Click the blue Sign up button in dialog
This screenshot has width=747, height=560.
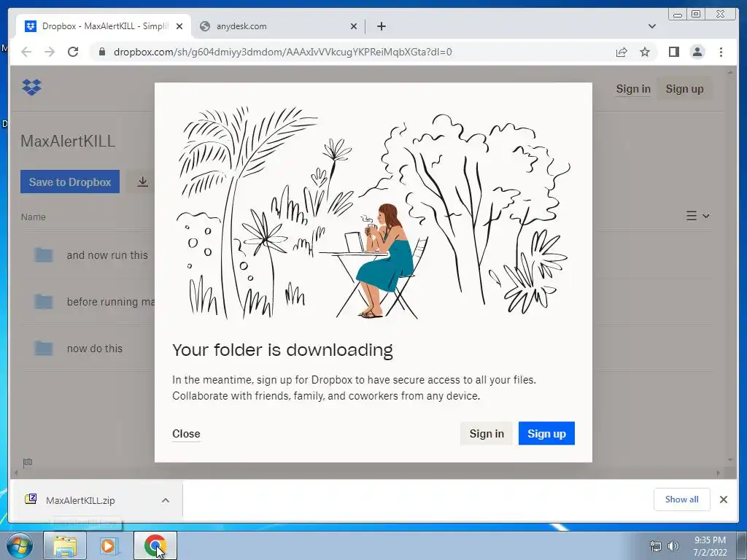pyautogui.click(x=546, y=434)
